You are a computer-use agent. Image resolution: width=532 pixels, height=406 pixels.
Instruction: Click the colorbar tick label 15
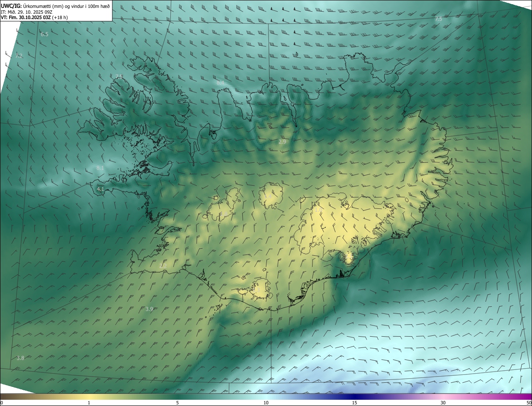pyautogui.click(x=355, y=403)
